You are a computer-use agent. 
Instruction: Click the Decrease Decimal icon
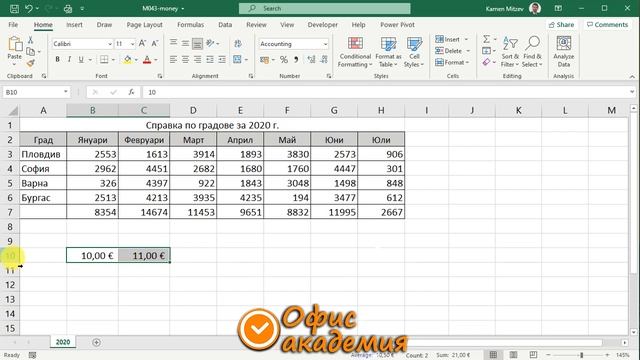324,60
